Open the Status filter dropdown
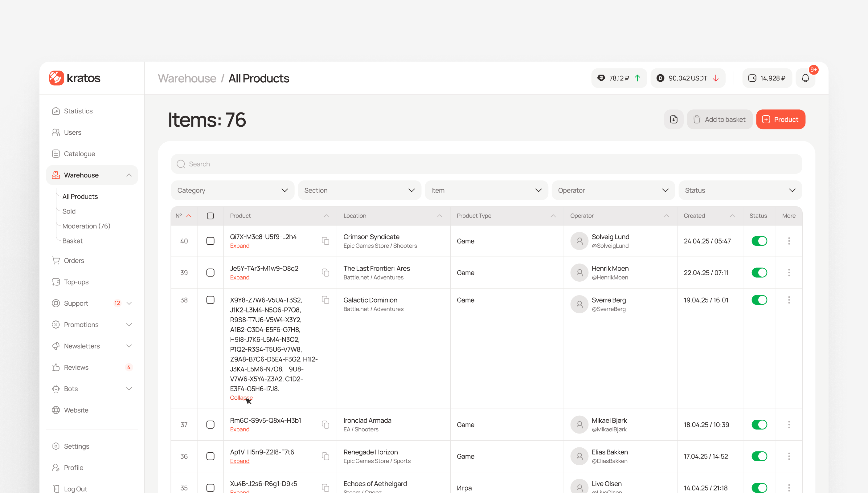The image size is (868, 493). tap(740, 190)
